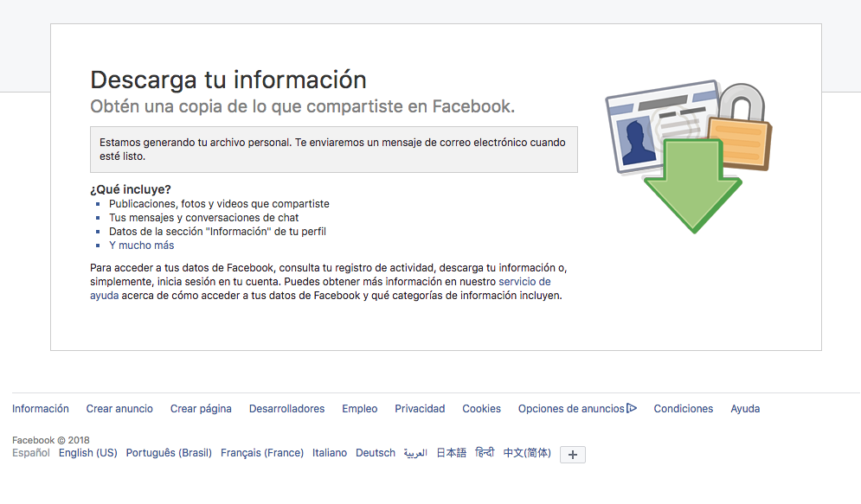Switch the language to Français (France)
This screenshot has width=861, height=504.
[261, 452]
